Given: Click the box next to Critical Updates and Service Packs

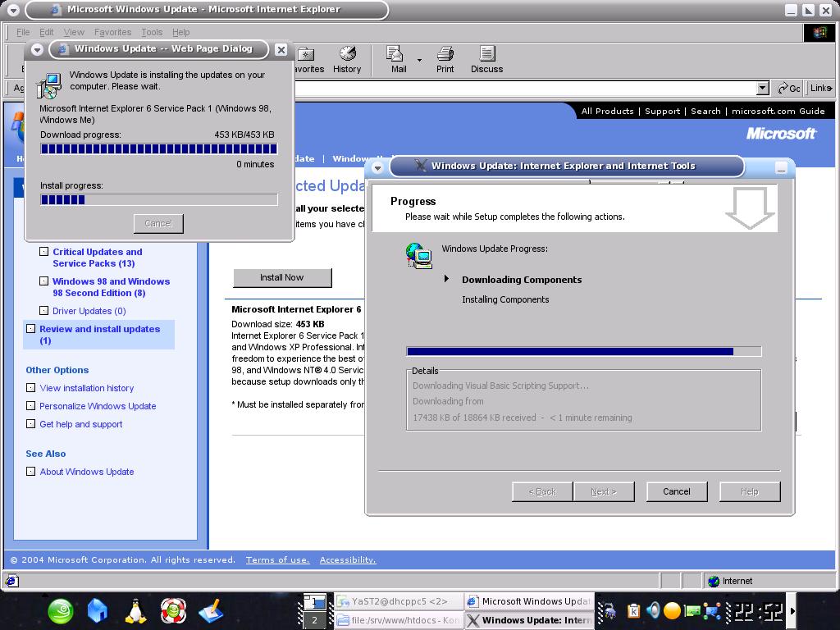Looking at the screenshot, I should (44, 251).
